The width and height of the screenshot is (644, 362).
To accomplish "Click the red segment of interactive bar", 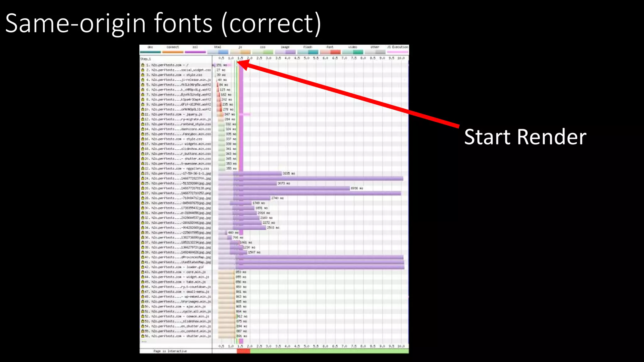I will coord(243,351).
